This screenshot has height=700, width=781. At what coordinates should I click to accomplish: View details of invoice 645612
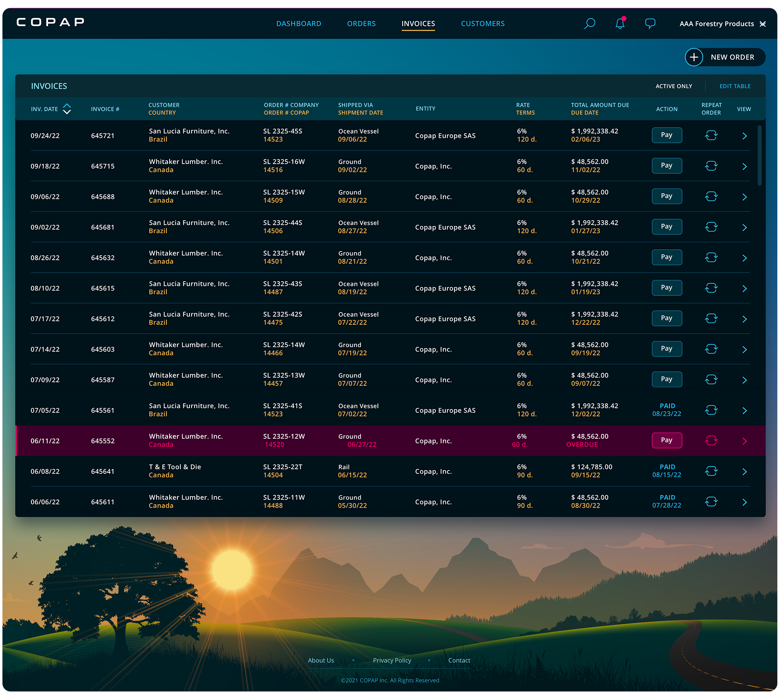(744, 319)
